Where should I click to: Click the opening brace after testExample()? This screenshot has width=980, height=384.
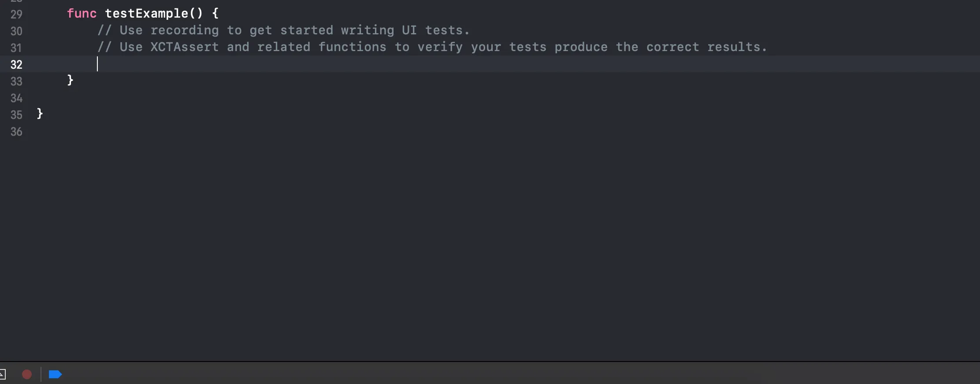click(x=215, y=14)
